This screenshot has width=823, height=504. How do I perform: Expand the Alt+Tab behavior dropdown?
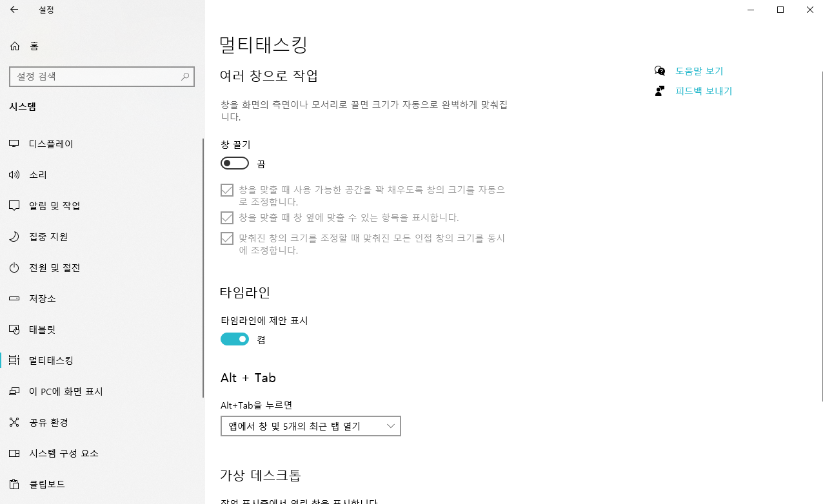[x=310, y=426]
